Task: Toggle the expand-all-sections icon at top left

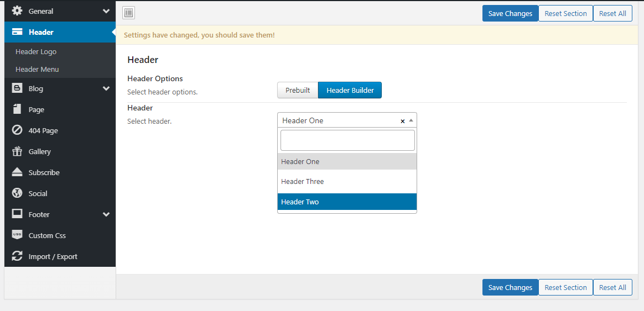Action: (x=128, y=13)
